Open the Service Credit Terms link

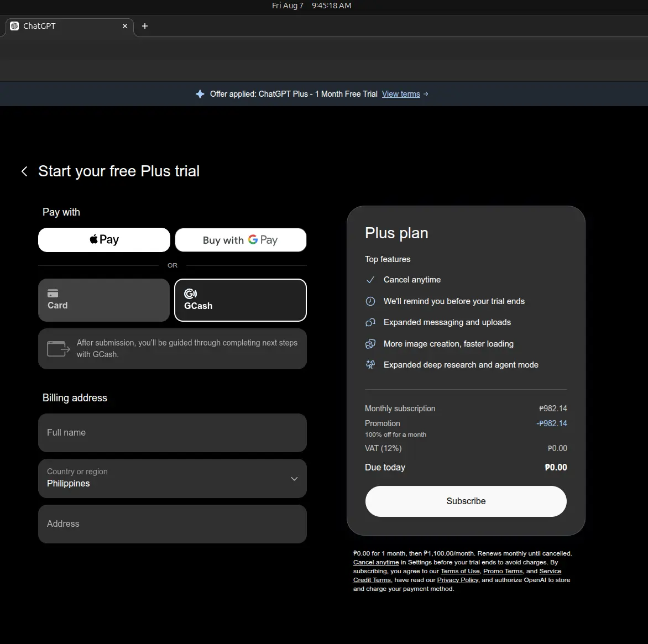(550, 571)
